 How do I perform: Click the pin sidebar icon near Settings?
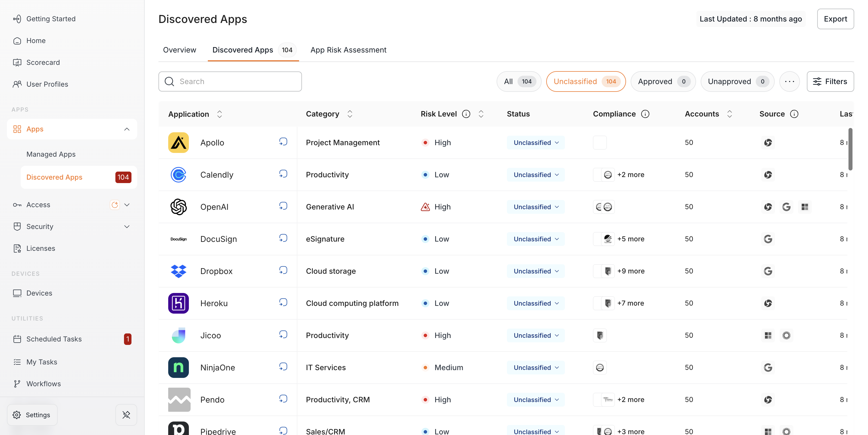126,415
